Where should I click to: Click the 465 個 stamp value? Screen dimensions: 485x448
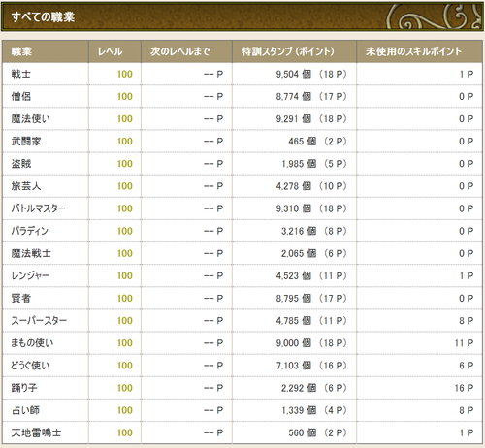click(x=303, y=142)
